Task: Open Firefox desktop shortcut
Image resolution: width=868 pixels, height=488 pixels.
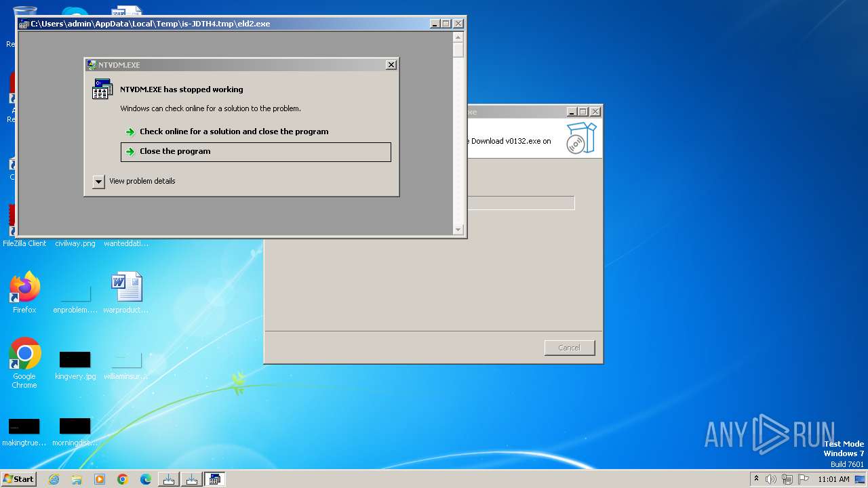Action: click(24, 293)
